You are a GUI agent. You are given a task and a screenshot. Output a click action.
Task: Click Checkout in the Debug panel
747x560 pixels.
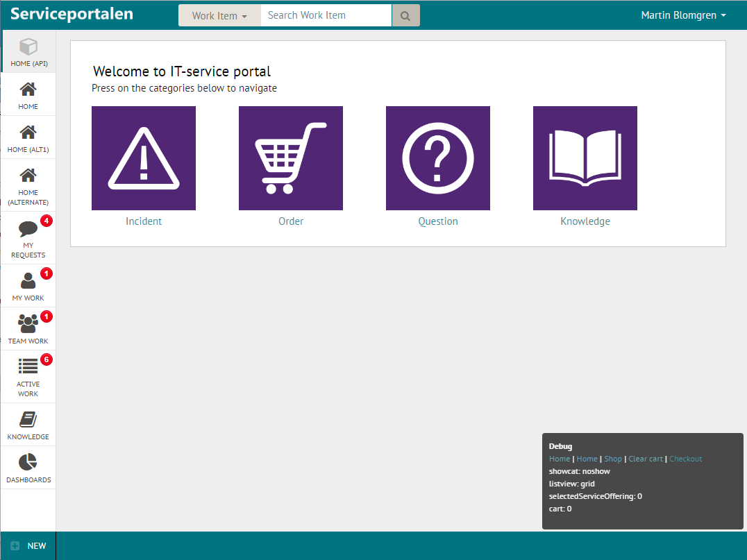tap(685, 459)
